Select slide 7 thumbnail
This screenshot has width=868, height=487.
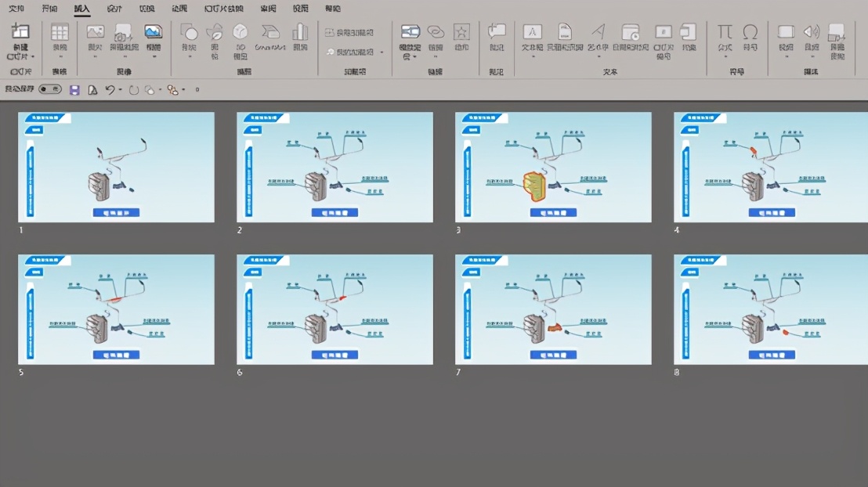(553, 309)
